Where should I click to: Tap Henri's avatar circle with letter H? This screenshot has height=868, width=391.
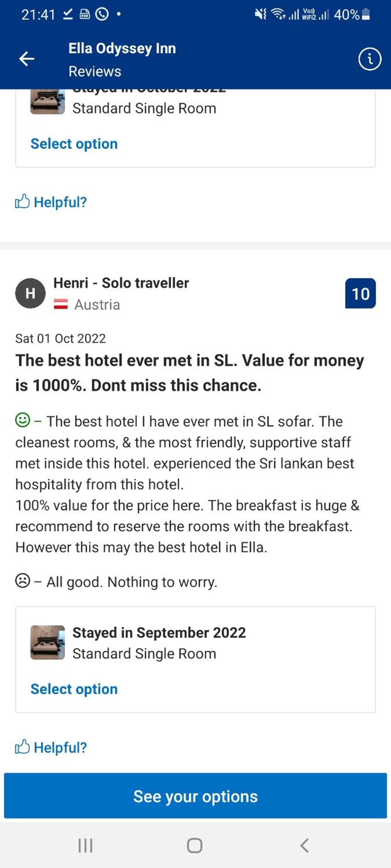coord(30,293)
